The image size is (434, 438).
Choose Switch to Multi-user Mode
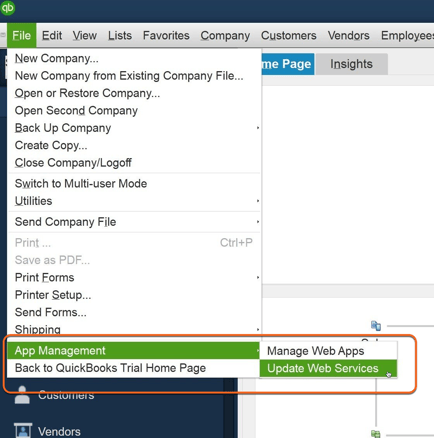click(x=134, y=183)
